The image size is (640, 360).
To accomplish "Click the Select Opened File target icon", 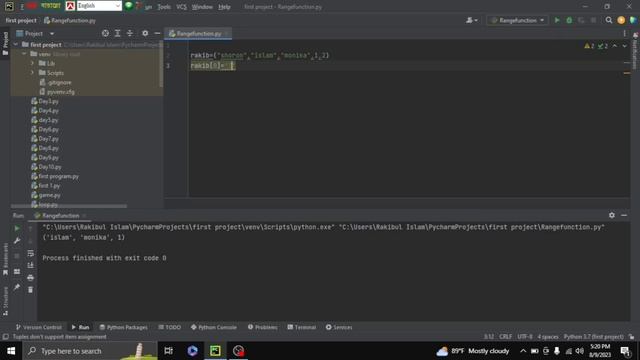I will pos(105,33).
